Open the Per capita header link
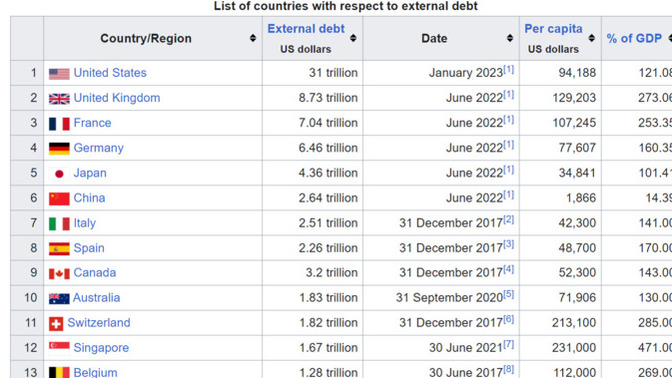This screenshot has height=378, width=672. tap(553, 29)
